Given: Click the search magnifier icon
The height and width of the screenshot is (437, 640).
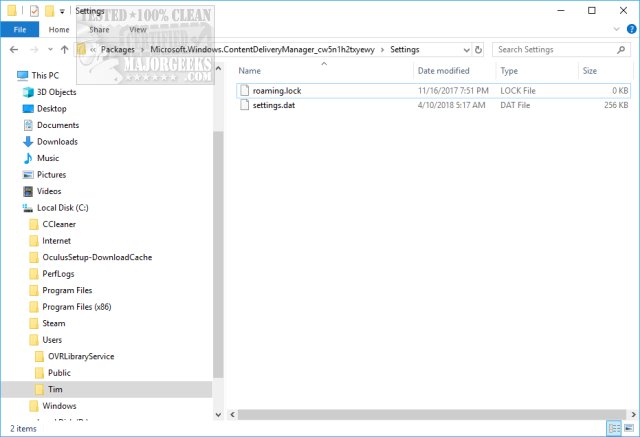Looking at the screenshot, I should tap(621, 50).
